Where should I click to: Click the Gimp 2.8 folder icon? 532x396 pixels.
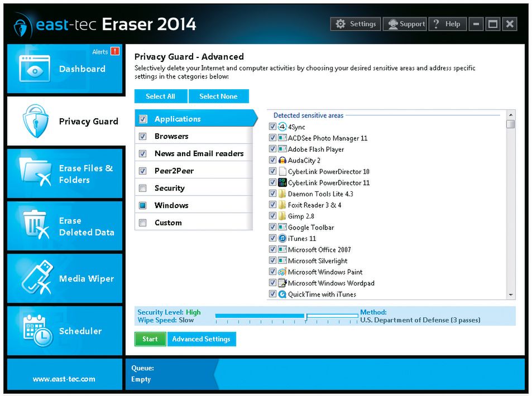282,216
